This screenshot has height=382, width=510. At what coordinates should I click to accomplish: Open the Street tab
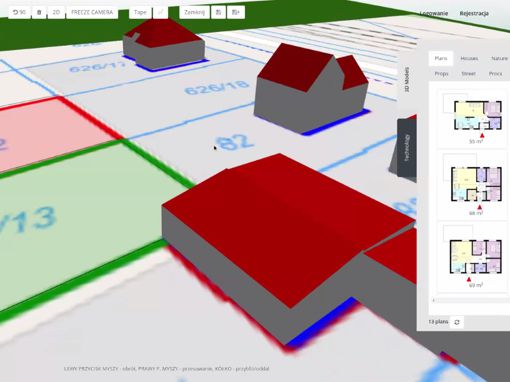click(468, 74)
